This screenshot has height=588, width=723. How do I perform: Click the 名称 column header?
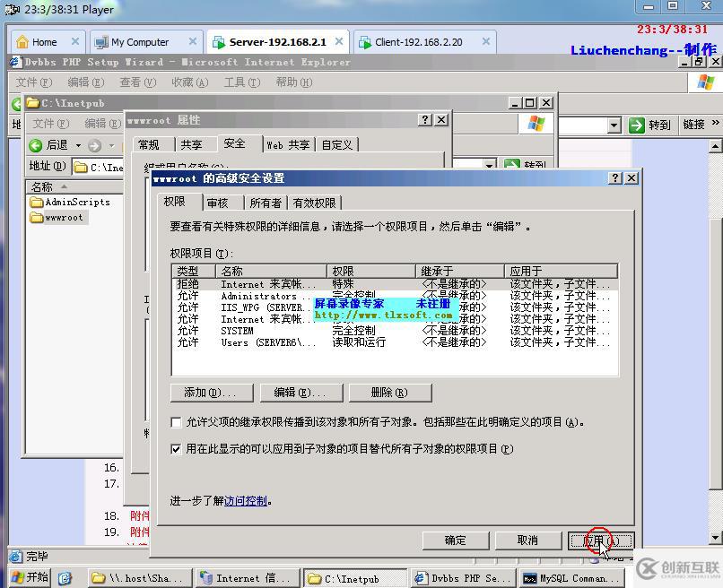coord(74,186)
